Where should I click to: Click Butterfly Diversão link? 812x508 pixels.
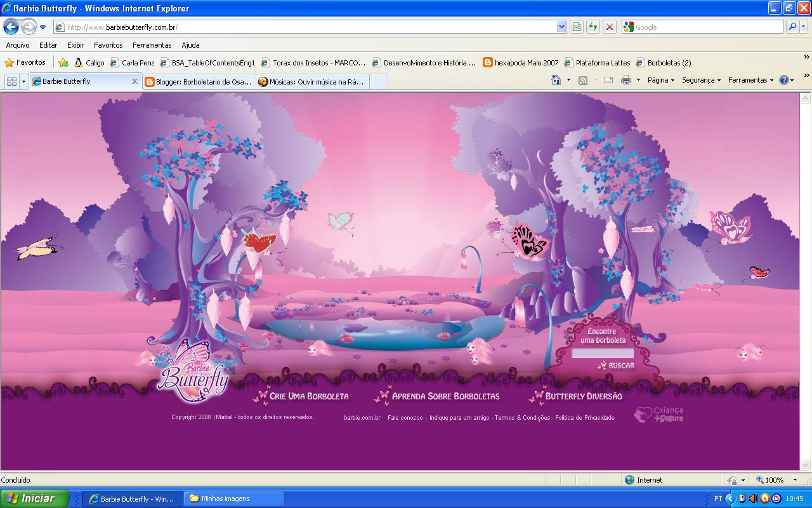click(575, 396)
